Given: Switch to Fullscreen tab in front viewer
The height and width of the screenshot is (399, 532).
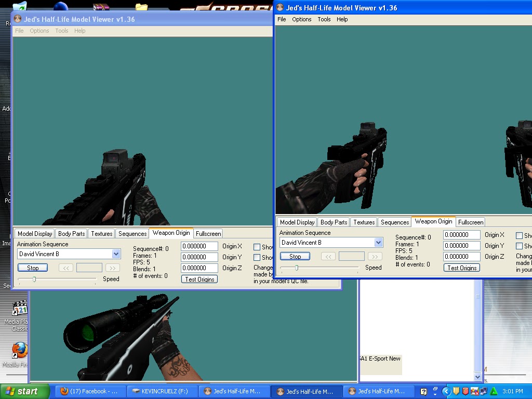Looking at the screenshot, I should click(x=471, y=222).
